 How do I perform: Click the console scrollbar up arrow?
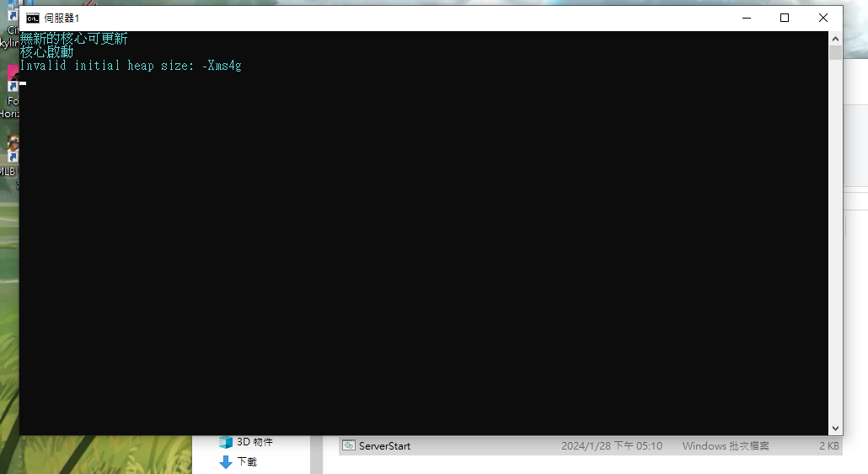click(835, 39)
